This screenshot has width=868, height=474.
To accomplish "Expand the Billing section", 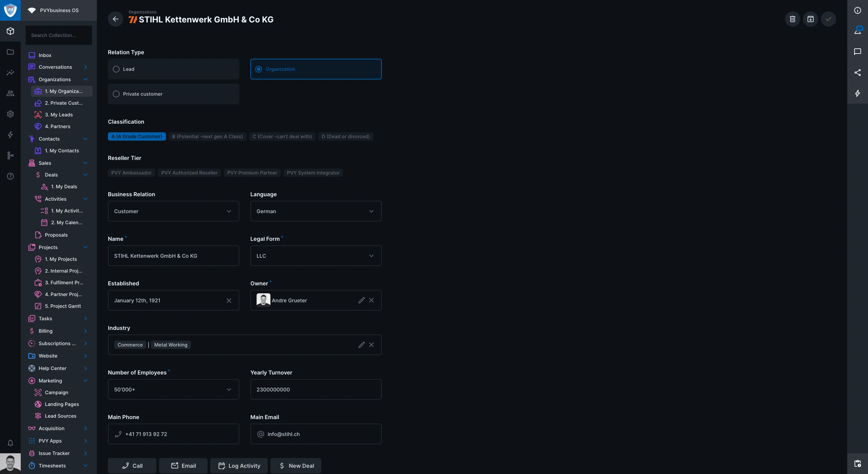I will [85, 331].
